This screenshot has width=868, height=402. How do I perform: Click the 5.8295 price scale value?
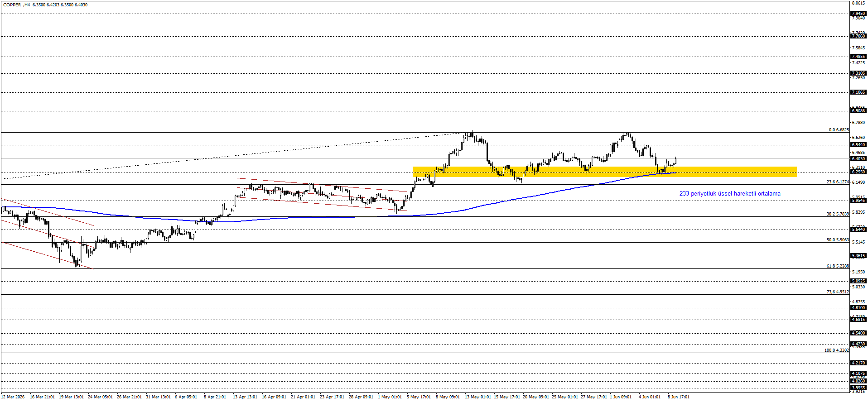(x=858, y=212)
